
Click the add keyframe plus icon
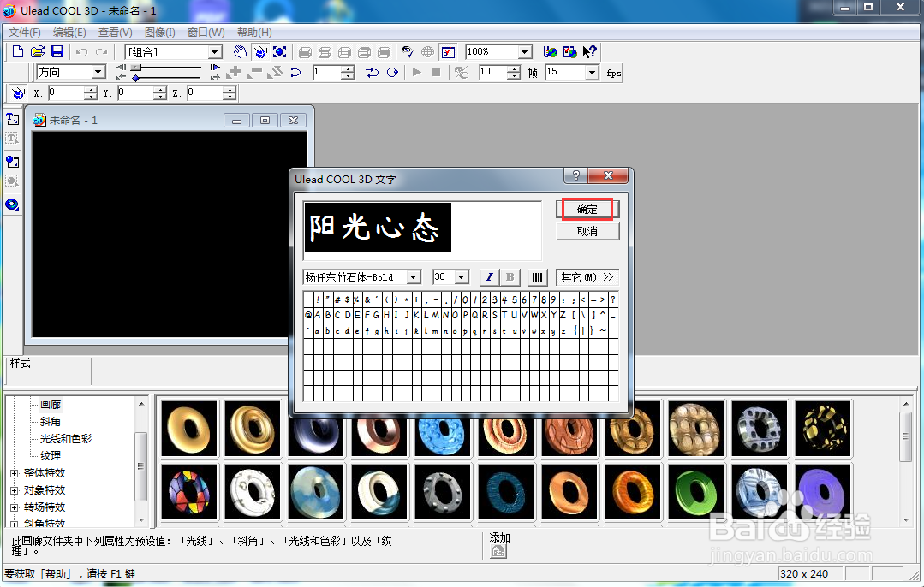234,73
